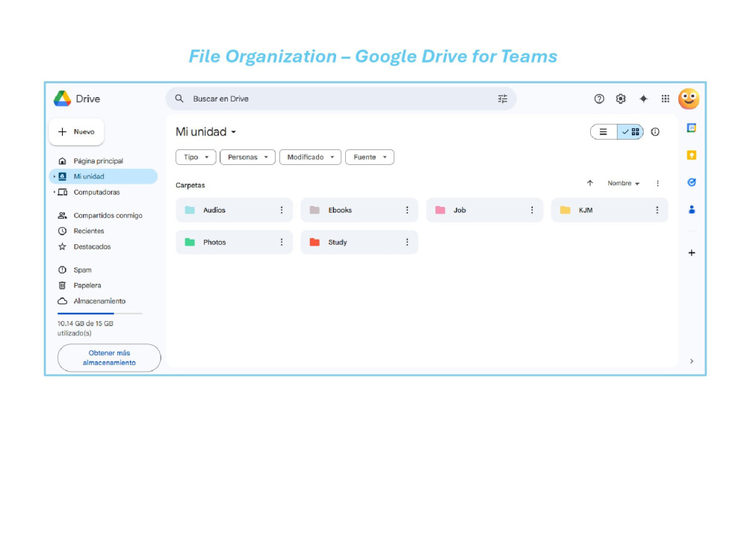
Task: Click the search magnifier icon
Action: [179, 99]
